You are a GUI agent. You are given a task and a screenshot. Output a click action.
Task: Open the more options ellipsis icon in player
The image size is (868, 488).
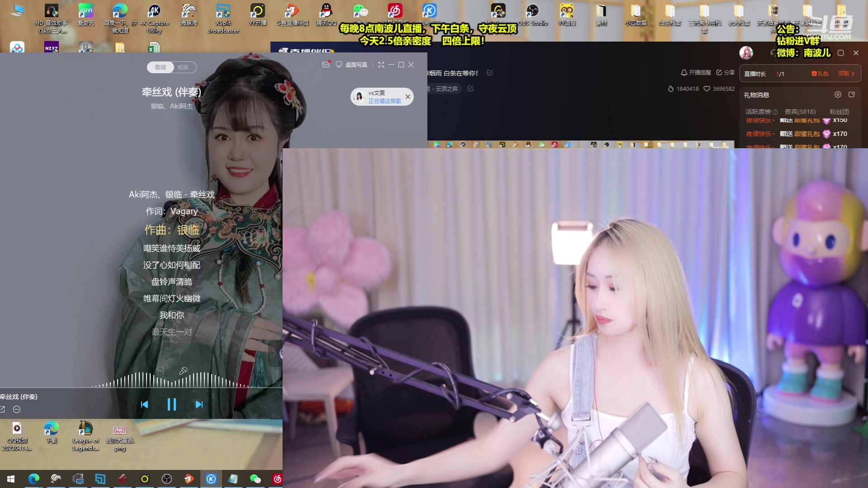point(17,409)
